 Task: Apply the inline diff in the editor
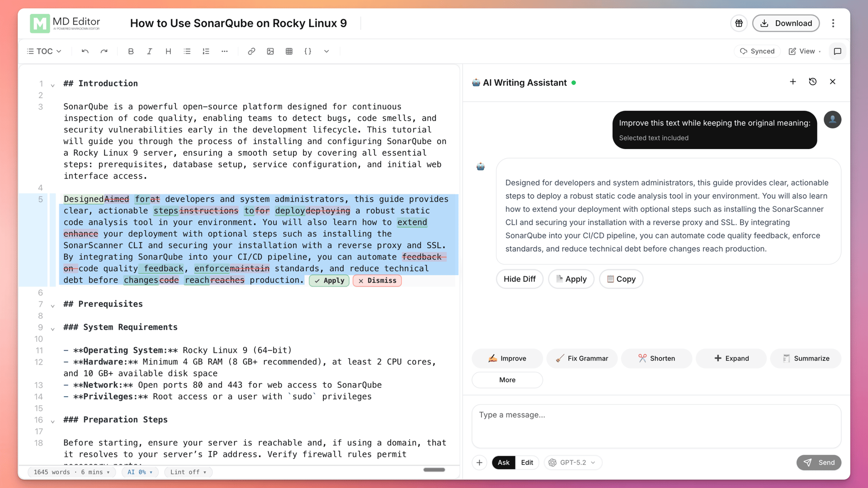(329, 281)
